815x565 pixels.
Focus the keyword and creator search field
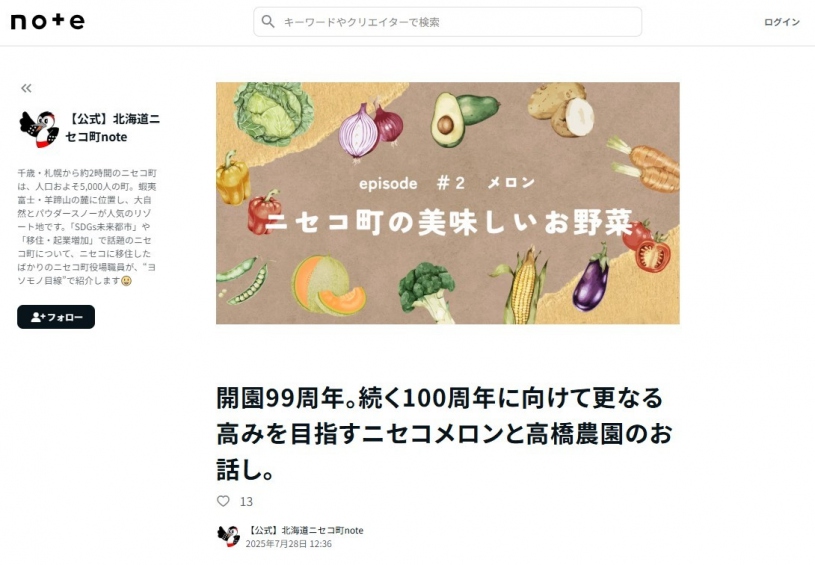click(448, 22)
